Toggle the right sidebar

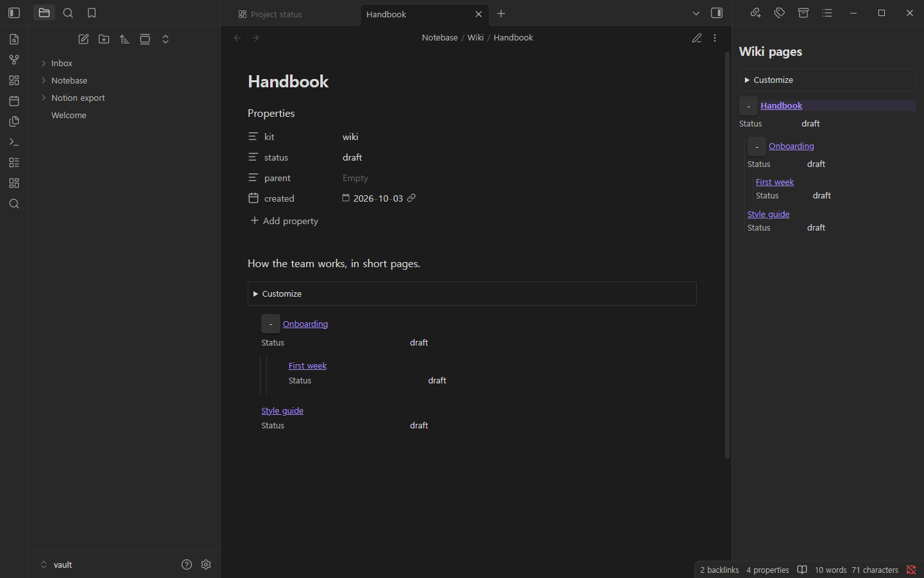pos(717,13)
